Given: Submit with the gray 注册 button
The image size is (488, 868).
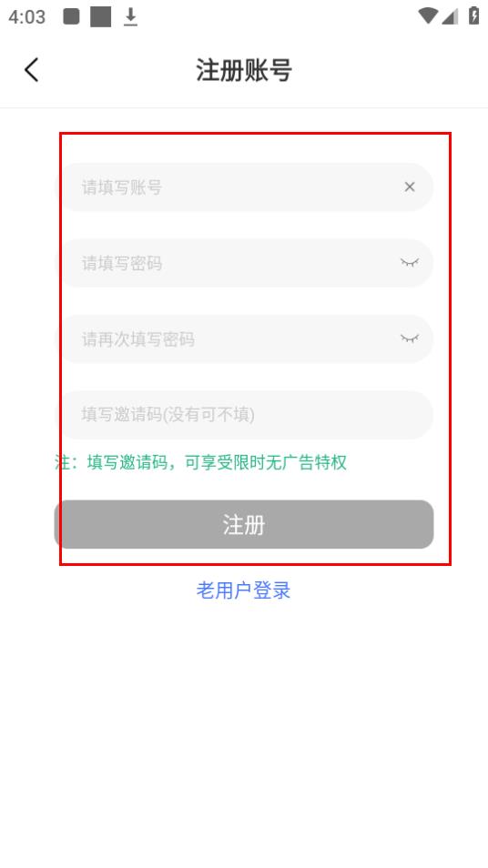Looking at the screenshot, I should click(244, 524).
